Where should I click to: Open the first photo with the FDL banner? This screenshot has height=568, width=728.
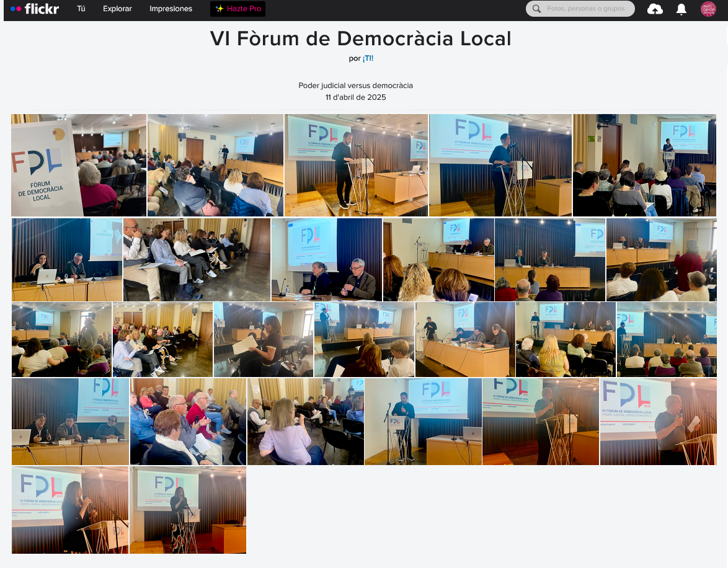(x=79, y=165)
